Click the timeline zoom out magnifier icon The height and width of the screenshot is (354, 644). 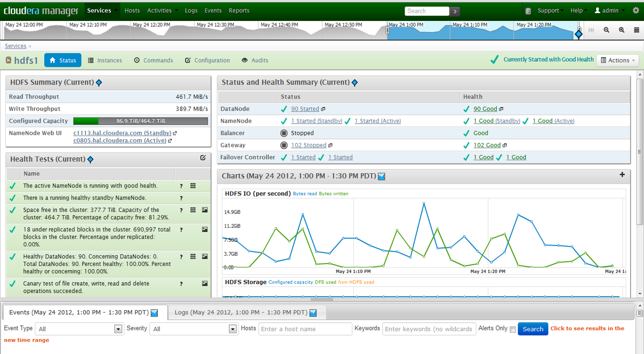tap(606, 30)
